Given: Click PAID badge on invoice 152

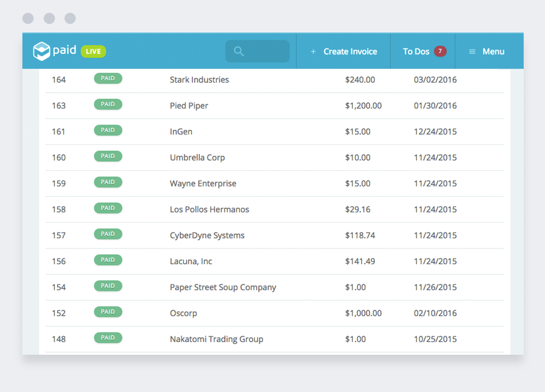Looking at the screenshot, I should [108, 312].
